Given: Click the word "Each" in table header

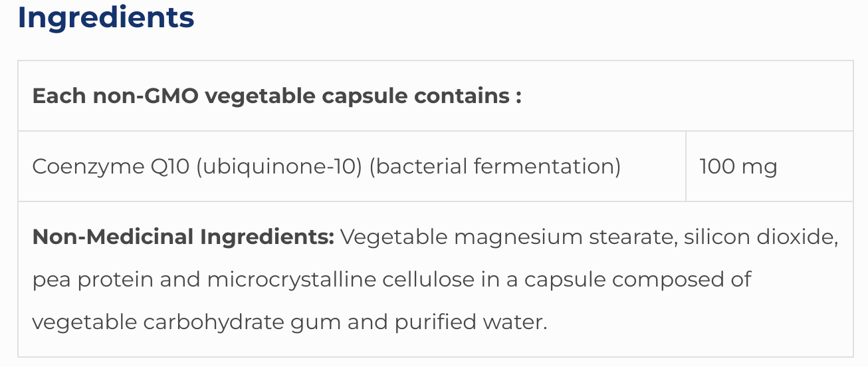Looking at the screenshot, I should click(x=59, y=96).
